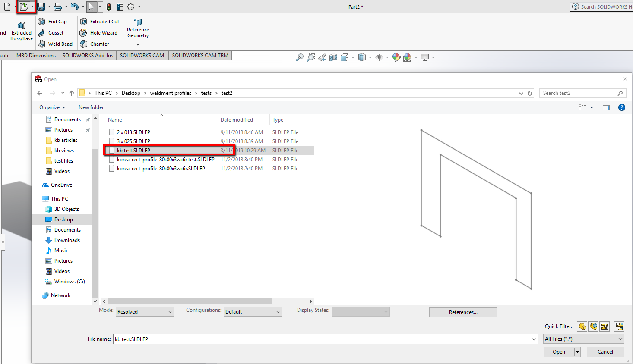Click the Apply Scene icon
The width and height of the screenshot is (633, 364).
[x=408, y=57]
